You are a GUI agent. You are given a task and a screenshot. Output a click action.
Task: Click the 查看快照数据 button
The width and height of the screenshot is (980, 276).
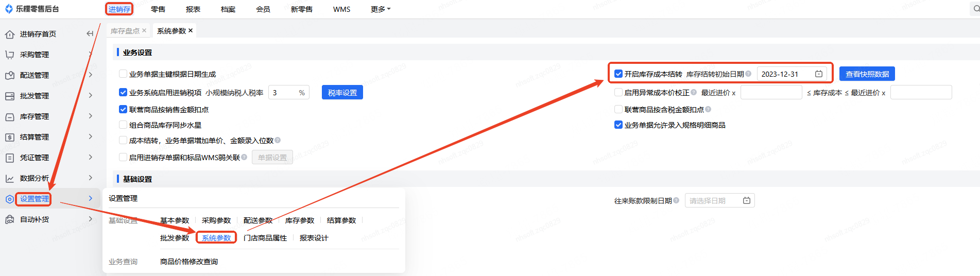click(x=867, y=74)
